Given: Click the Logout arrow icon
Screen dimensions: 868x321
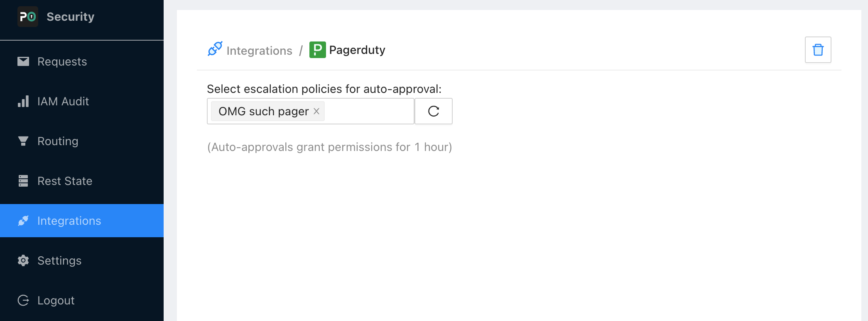Looking at the screenshot, I should pyautogui.click(x=23, y=300).
